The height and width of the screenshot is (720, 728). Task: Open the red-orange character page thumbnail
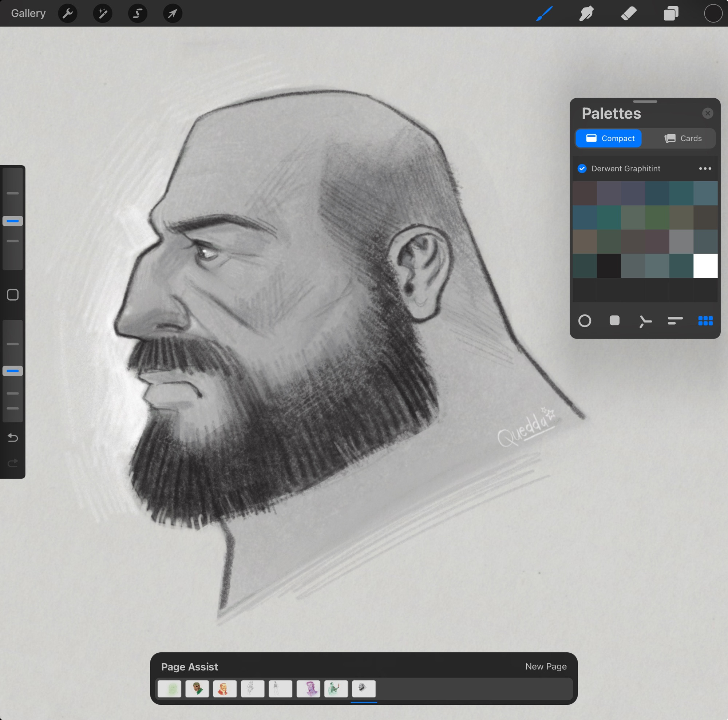[x=225, y=688]
